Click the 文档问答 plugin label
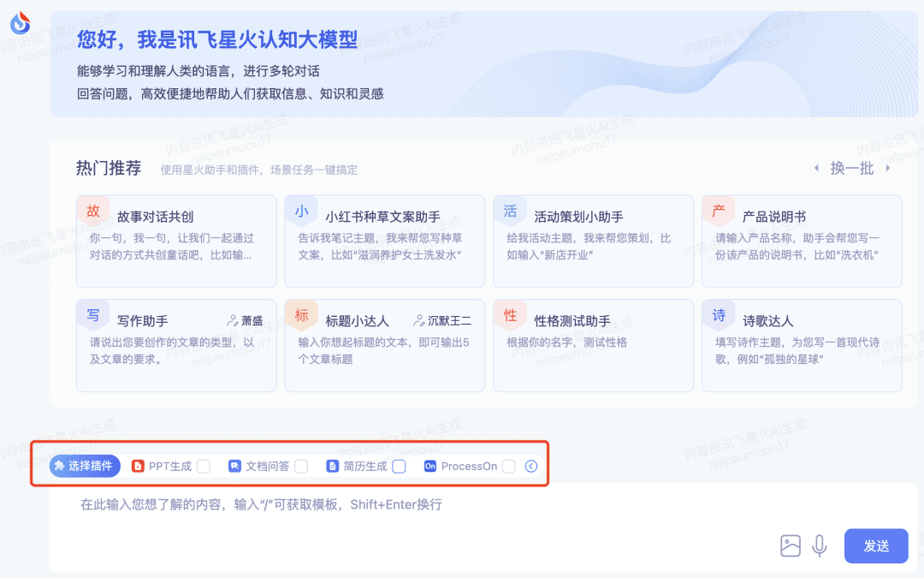Viewport: 924px width, 578px height. pyautogui.click(x=267, y=466)
